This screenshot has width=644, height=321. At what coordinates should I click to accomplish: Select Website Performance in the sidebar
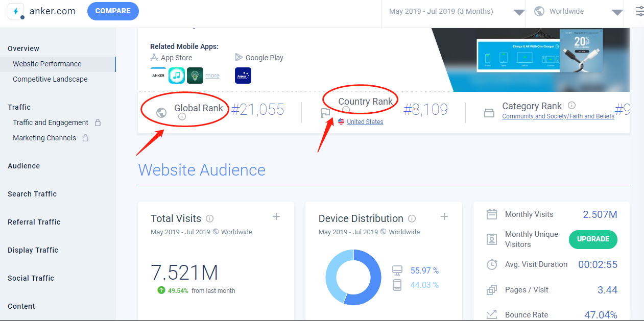tap(47, 64)
